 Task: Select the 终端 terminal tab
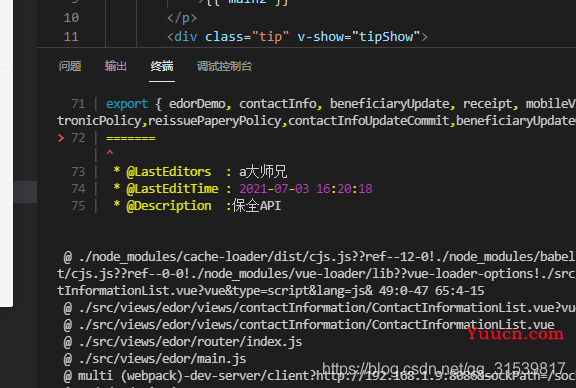coord(162,66)
